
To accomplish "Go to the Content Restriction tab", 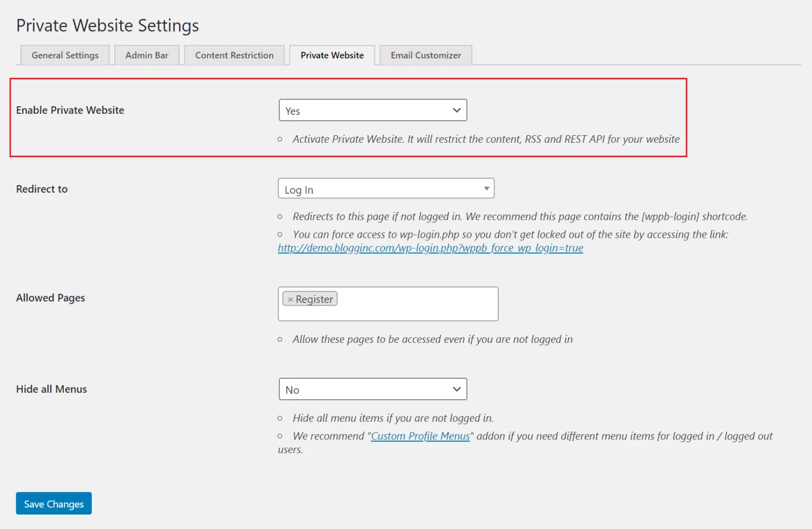I will pos(234,55).
